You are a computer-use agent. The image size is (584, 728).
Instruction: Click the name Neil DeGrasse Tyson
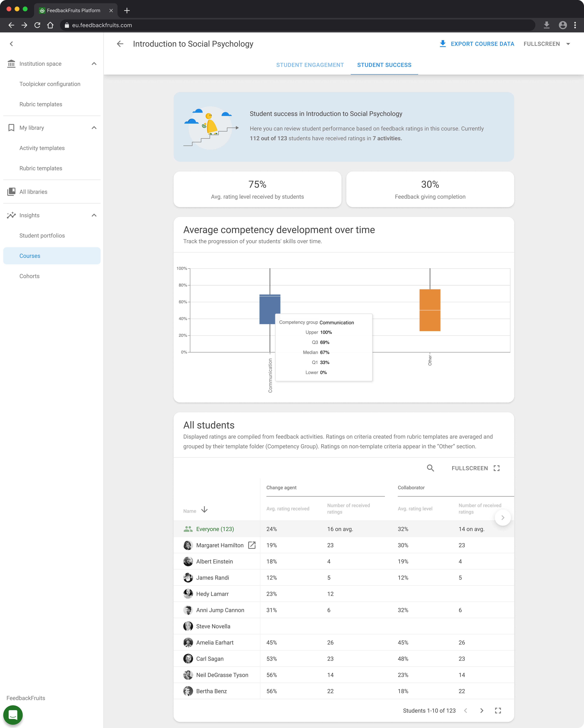[222, 675]
